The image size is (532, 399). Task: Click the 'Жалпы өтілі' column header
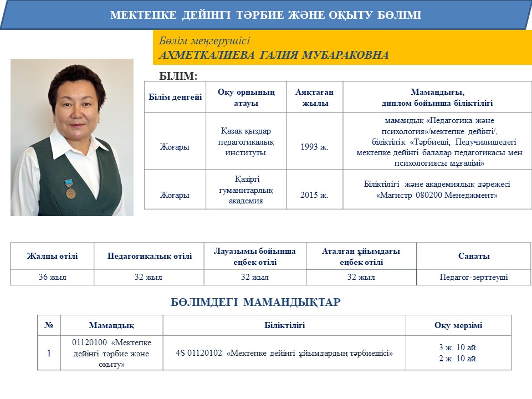tap(52, 256)
